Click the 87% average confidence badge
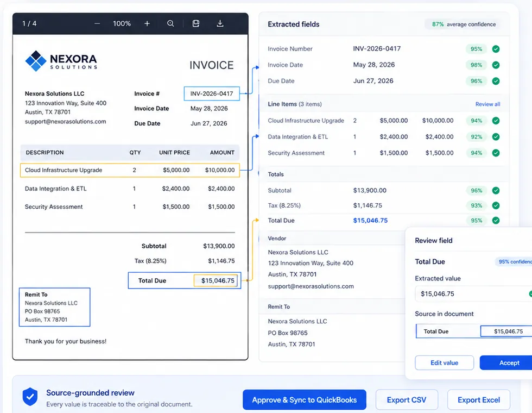Viewport: 532px width, 413px height. tap(464, 24)
